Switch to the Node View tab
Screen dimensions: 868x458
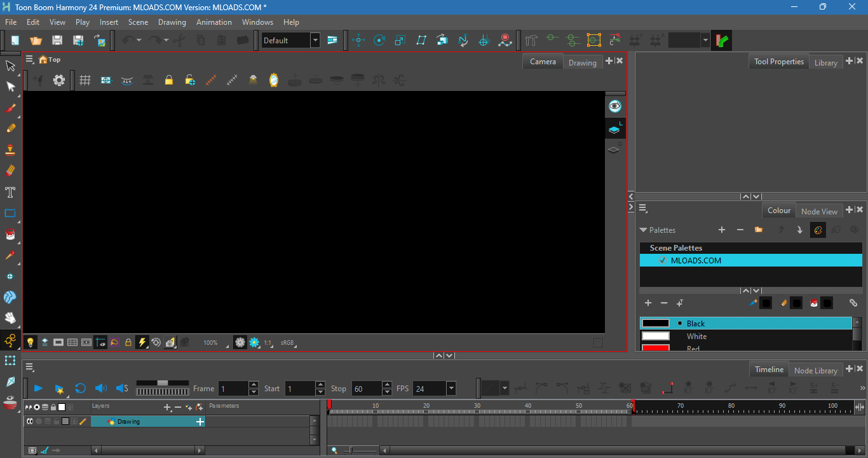tap(819, 211)
